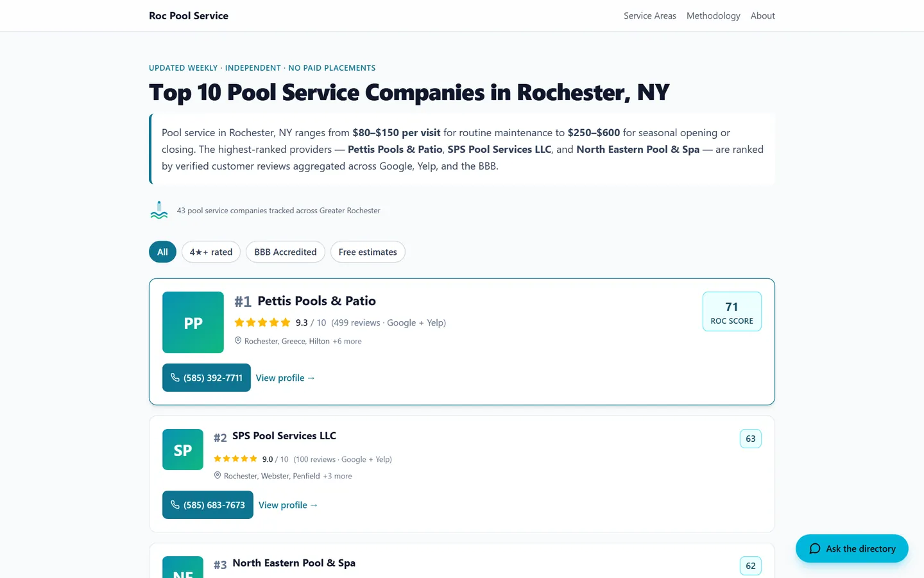Open the About nav link

coord(763,15)
